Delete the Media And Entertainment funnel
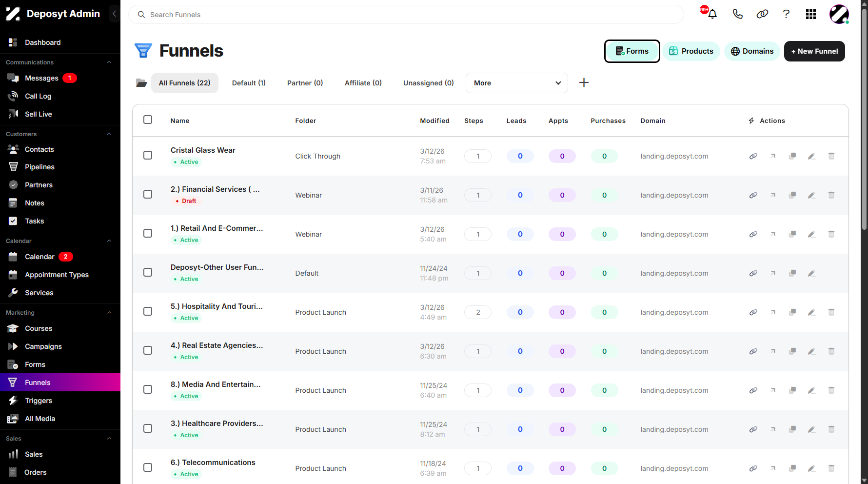Image resolution: width=868 pixels, height=484 pixels. [831, 390]
